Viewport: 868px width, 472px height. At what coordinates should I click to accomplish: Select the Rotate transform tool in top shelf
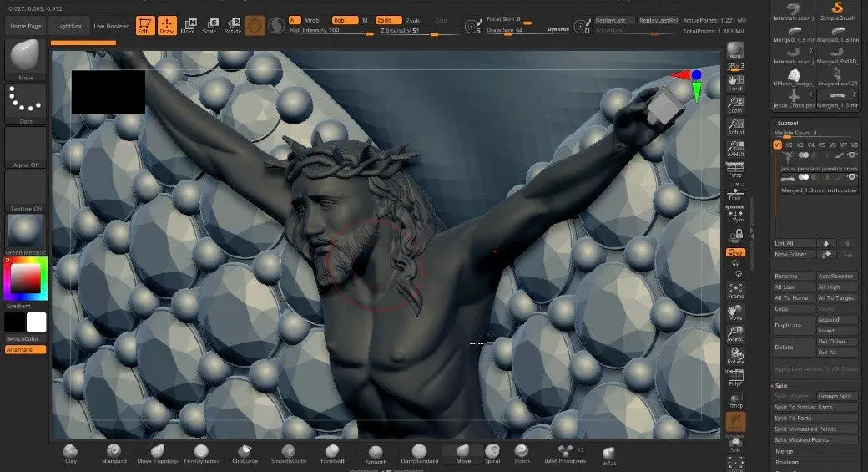233,26
